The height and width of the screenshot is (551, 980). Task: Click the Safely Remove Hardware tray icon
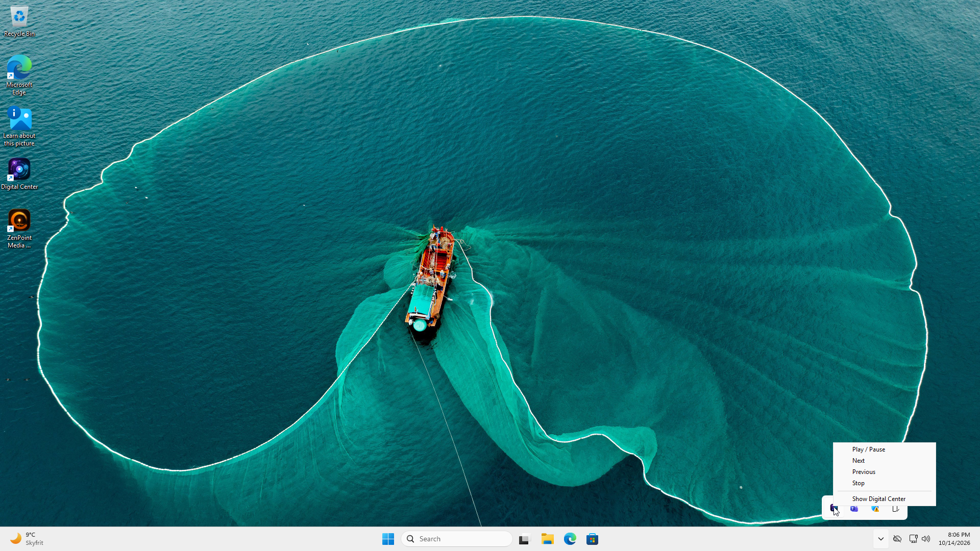896,509
